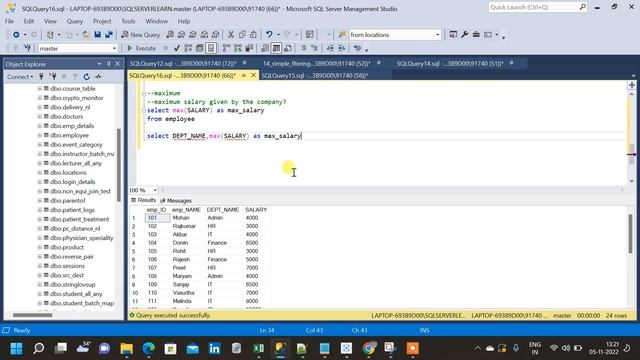Open the File menu
This screenshot has height=360, width=640.
point(9,21)
